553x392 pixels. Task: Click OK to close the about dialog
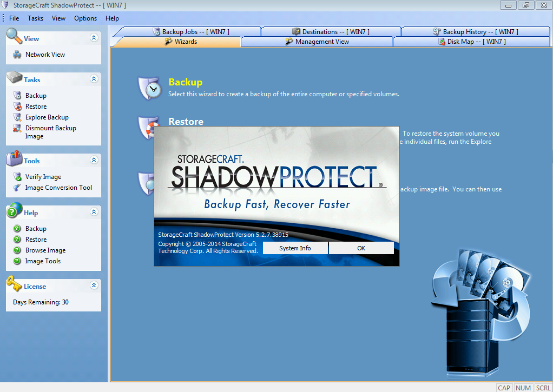tap(361, 248)
